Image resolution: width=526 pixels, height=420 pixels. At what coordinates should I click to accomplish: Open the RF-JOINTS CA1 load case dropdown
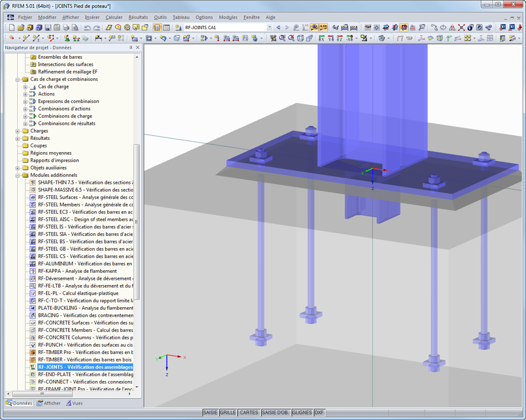[x=270, y=27]
